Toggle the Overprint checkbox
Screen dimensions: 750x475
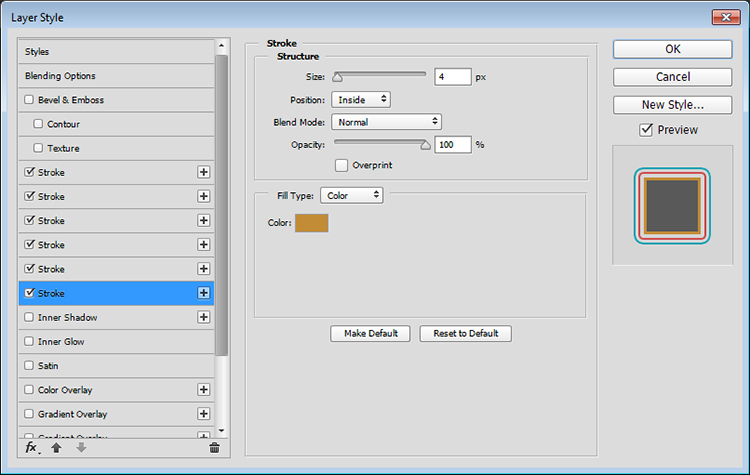tap(341, 165)
